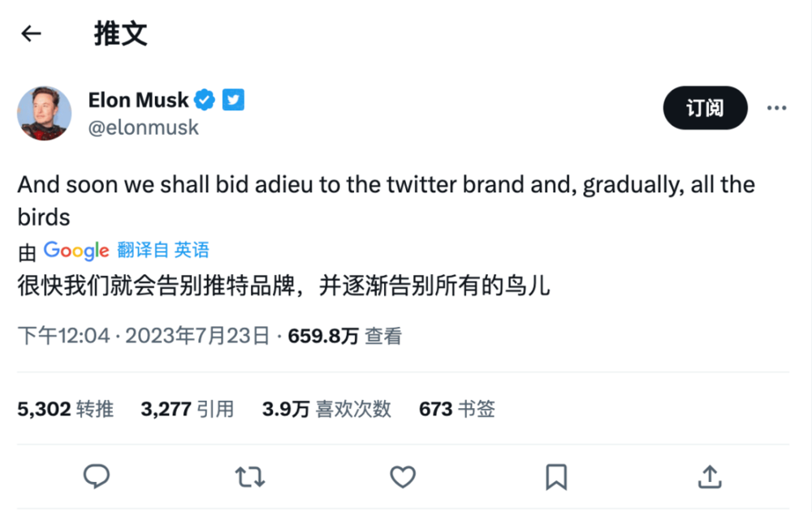
Task: View the 3.9万 喜欢次数 likes list
Action: point(326,409)
